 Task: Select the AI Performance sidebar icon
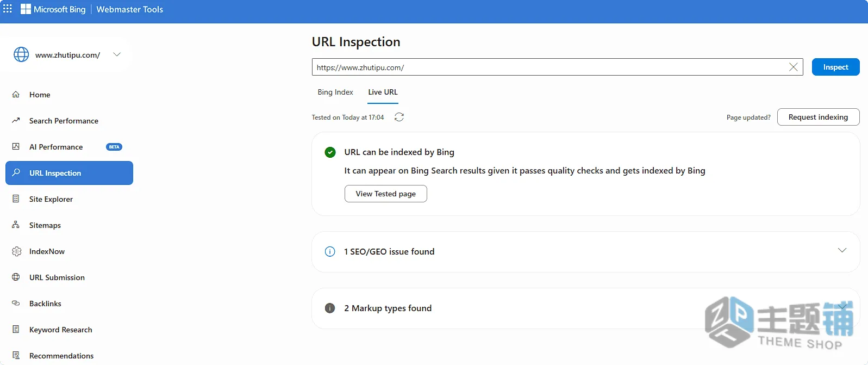16,146
